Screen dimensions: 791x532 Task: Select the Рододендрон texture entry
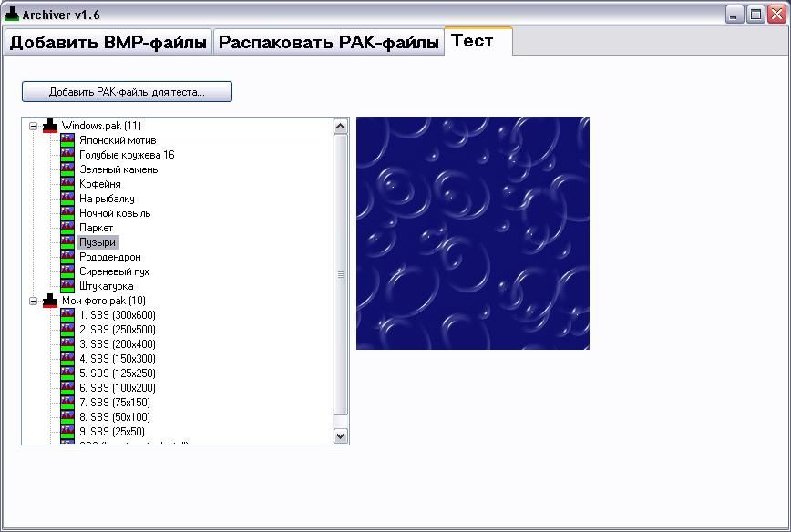pos(109,257)
